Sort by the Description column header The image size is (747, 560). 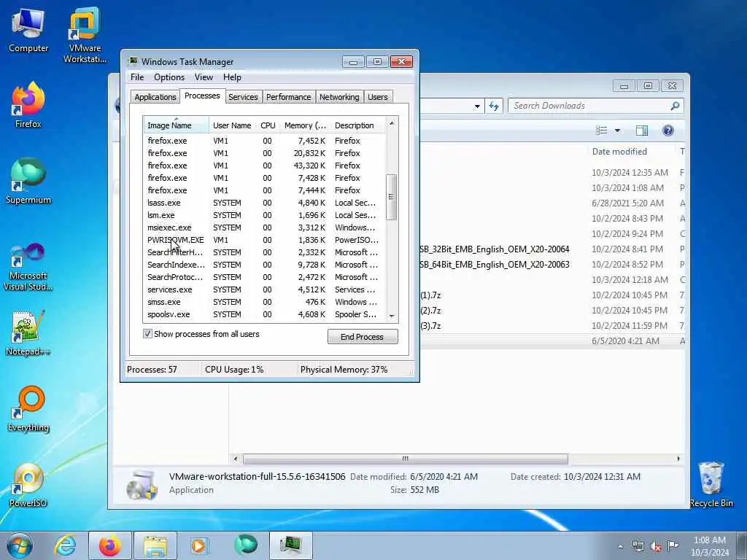[x=357, y=125]
